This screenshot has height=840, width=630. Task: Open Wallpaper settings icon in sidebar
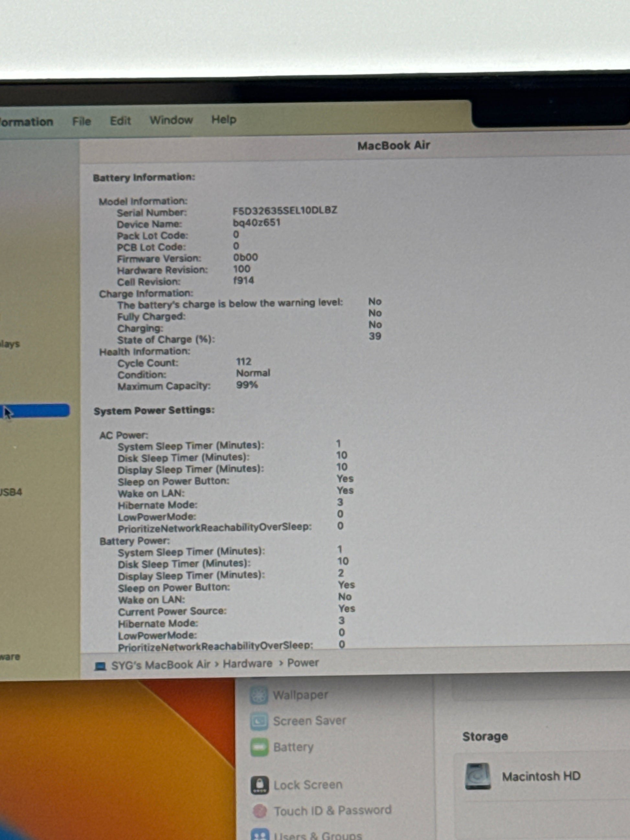coord(259,695)
